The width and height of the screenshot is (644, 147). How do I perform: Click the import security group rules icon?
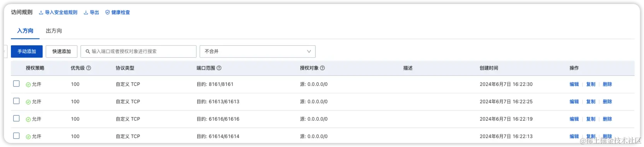(x=41, y=13)
